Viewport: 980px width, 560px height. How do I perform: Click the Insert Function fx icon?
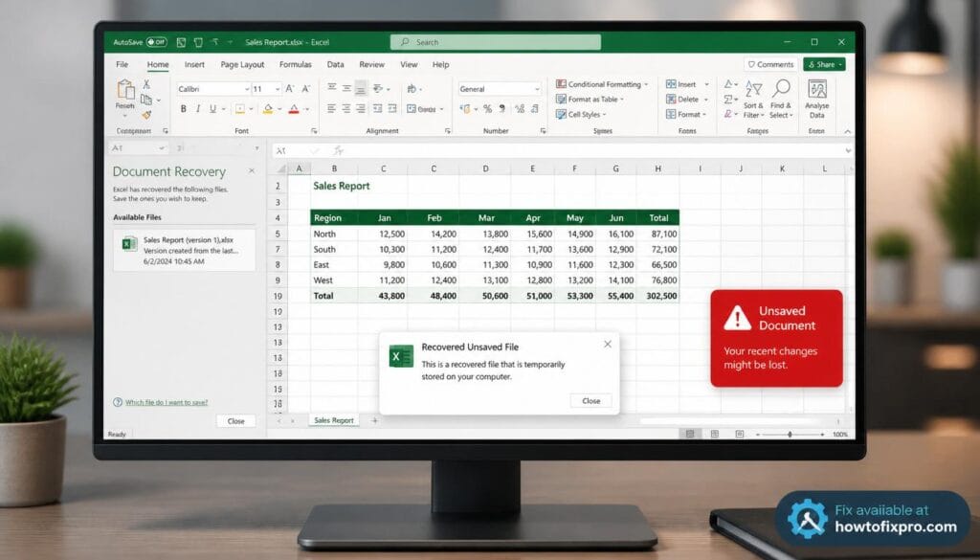[338, 150]
